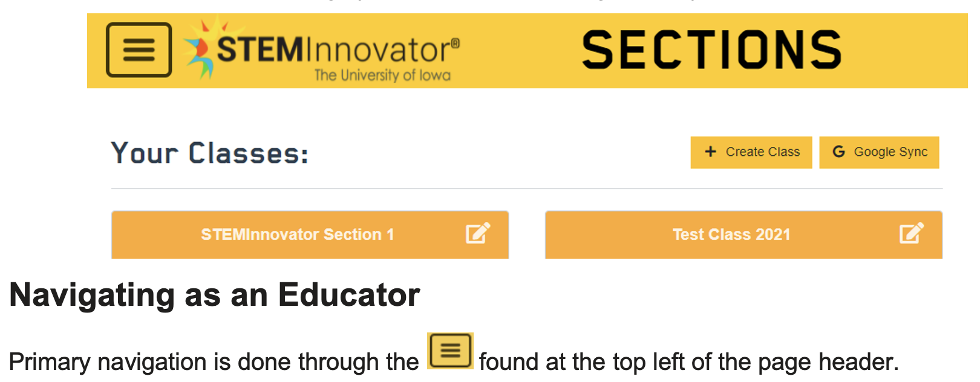
Task: Click the text "Primary navigation is done"
Action: pos(150,362)
